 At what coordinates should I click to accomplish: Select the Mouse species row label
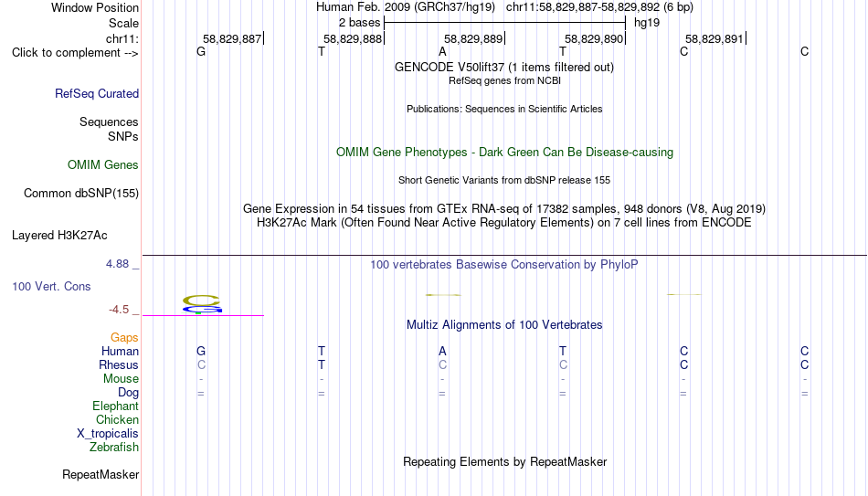(122, 379)
